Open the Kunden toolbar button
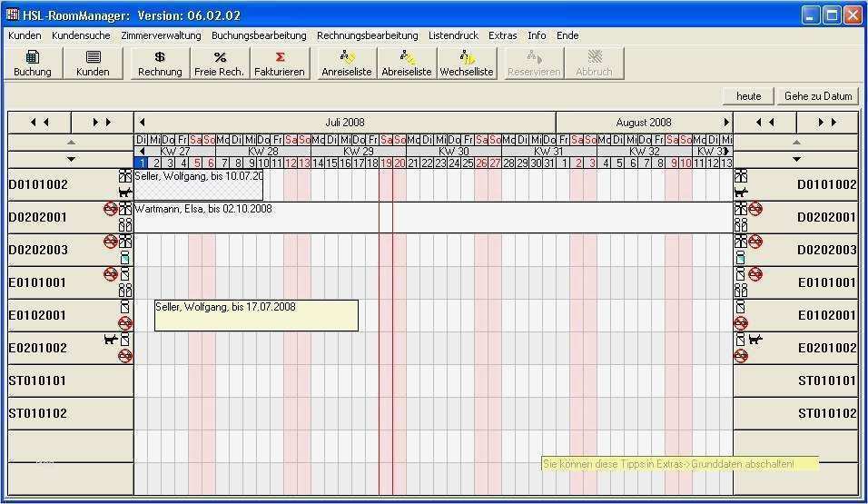 coord(93,64)
